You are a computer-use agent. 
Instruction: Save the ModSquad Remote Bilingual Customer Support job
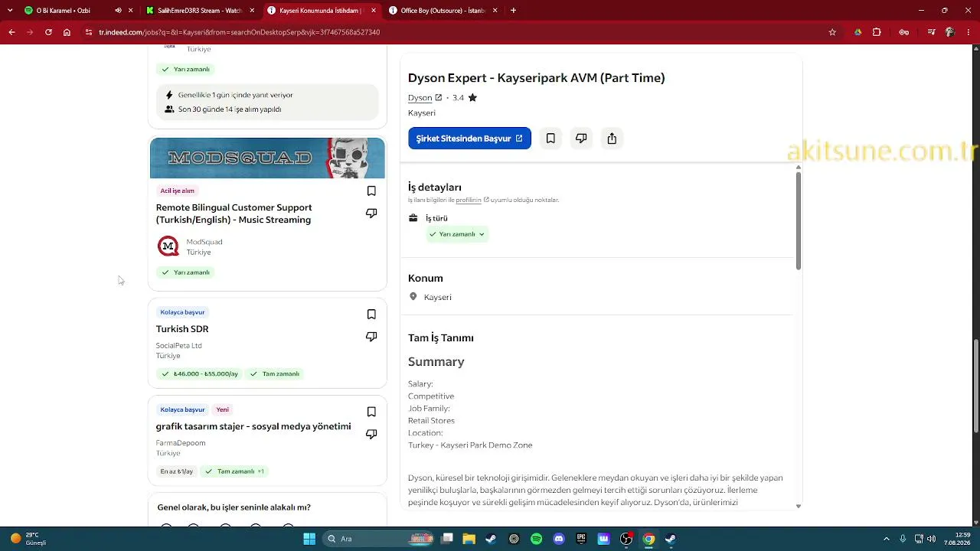coord(371,191)
